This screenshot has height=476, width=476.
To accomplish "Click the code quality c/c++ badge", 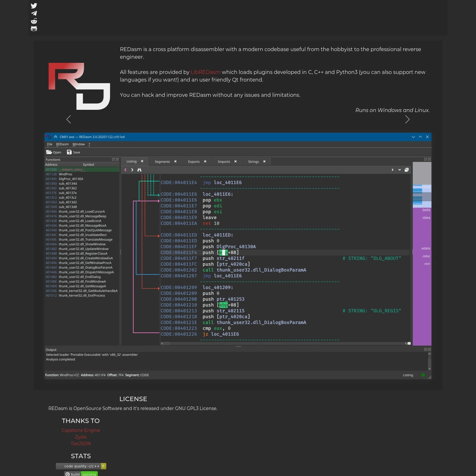I will pyautogui.click(x=81, y=466).
